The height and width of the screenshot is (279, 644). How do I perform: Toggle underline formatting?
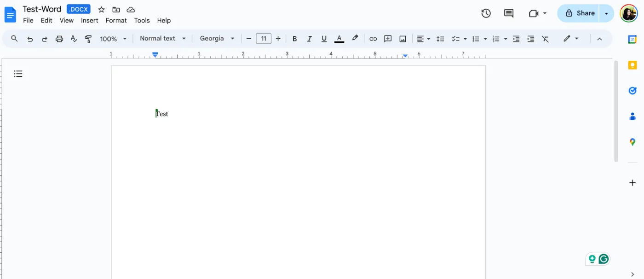coord(324,39)
